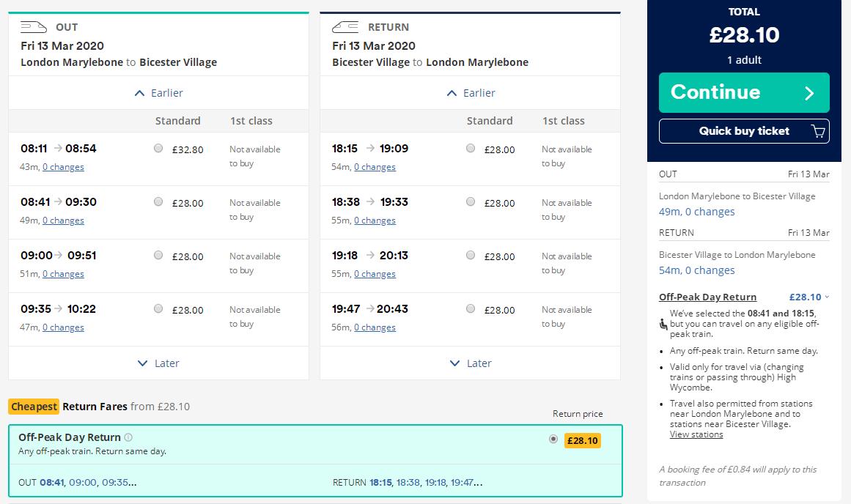Image resolution: width=851 pixels, height=504 pixels.
Task: Open 0 changes details for 08:11 train
Action: pos(64,167)
